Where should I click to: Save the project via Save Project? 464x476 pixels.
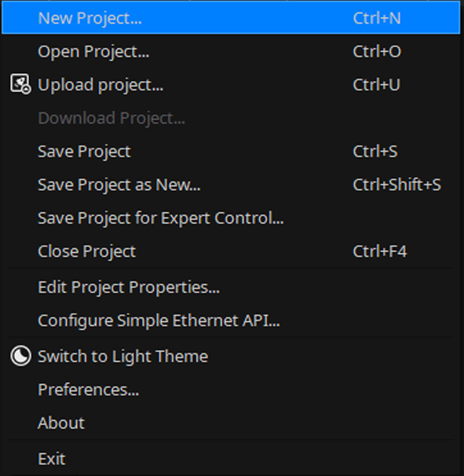pos(231,151)
